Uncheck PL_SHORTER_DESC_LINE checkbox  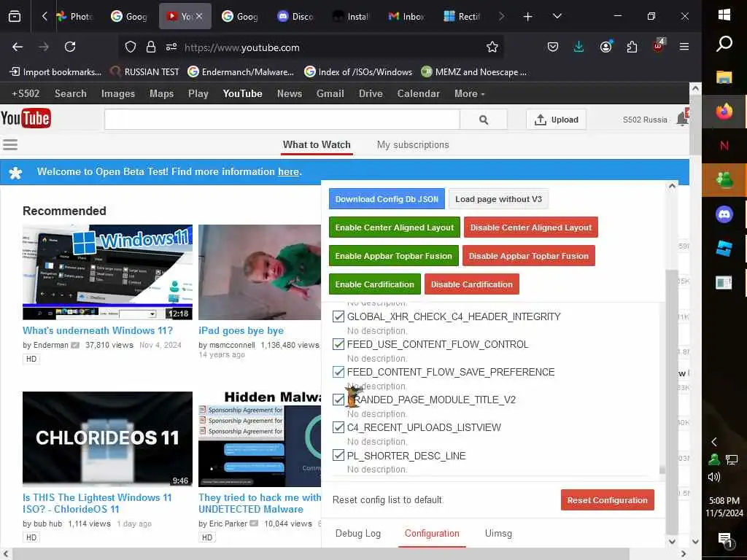pyautogui.click(x=338, y=455)
